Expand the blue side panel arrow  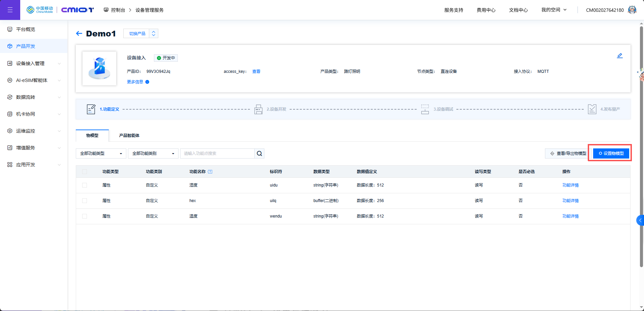click(x=640, y=220)
